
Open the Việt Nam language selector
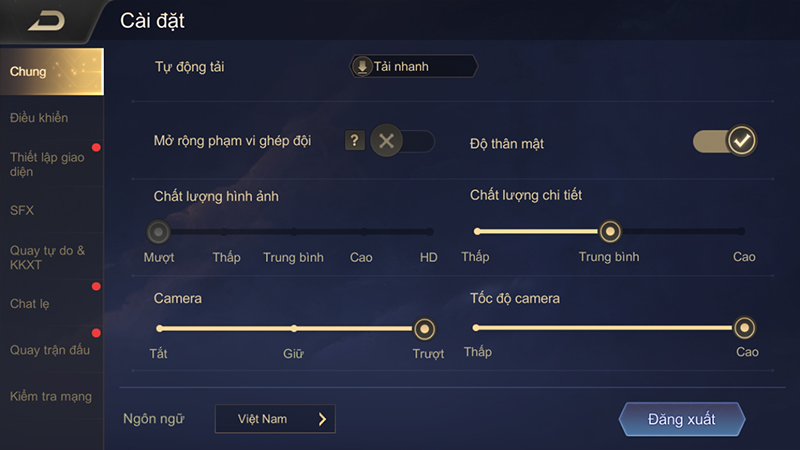click(x=275, y=419)
